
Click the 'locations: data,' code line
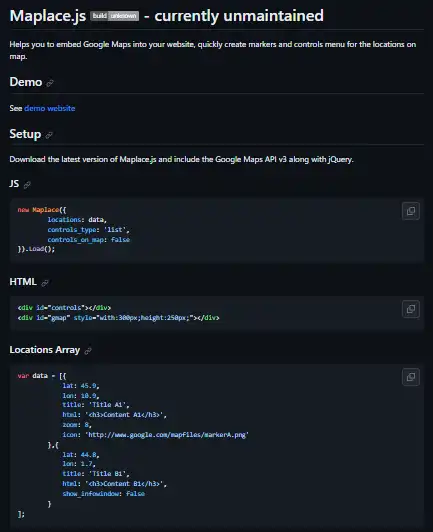click(x=77, y=220)
